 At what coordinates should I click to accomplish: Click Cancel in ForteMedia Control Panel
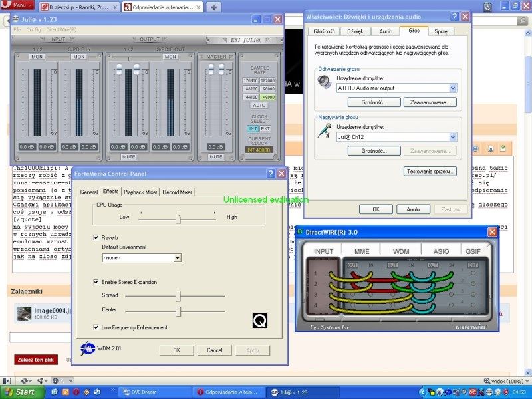pos(214,350)
